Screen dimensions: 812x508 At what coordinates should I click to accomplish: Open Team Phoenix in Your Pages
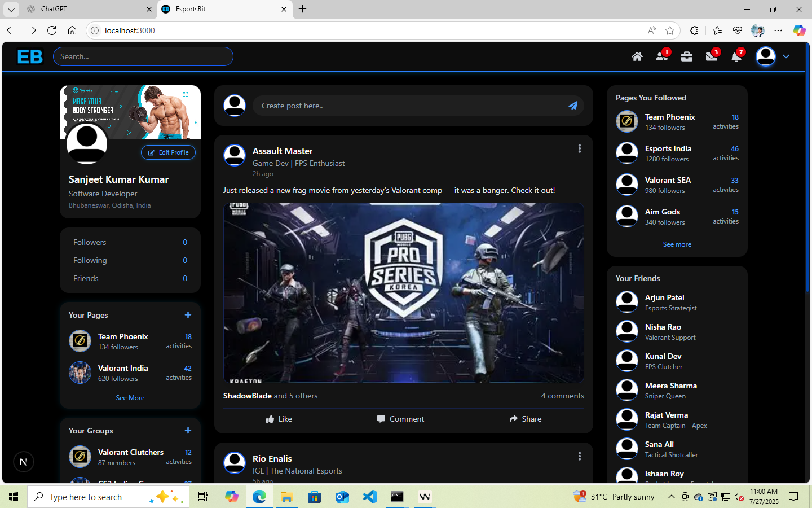click(x=130, y=341)
